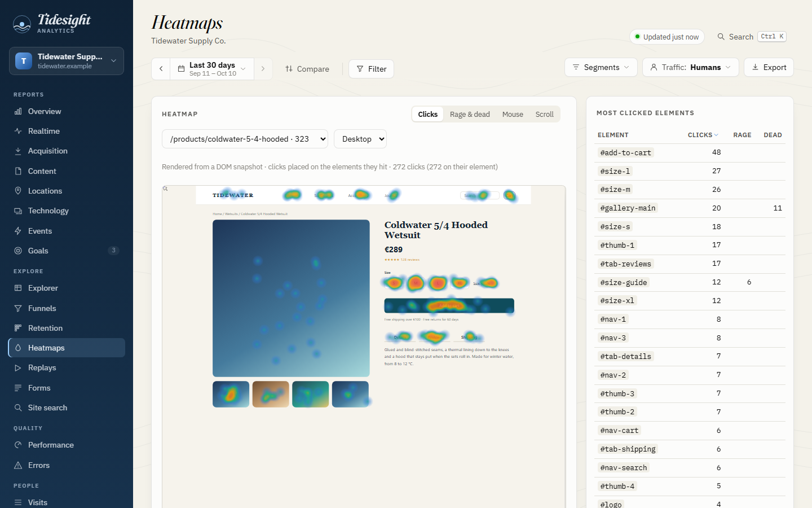
Task: Expand the Segments dropdown
Action: click(601, 67)
